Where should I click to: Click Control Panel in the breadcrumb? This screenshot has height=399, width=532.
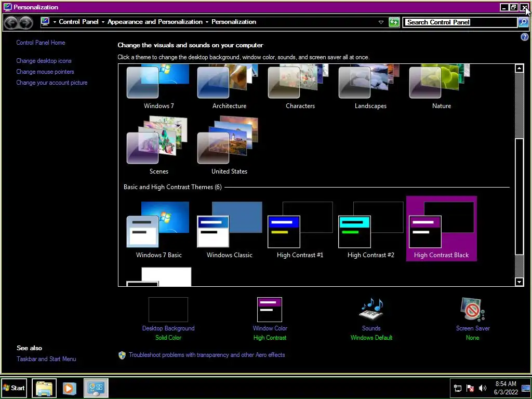[x=79, y=22]
